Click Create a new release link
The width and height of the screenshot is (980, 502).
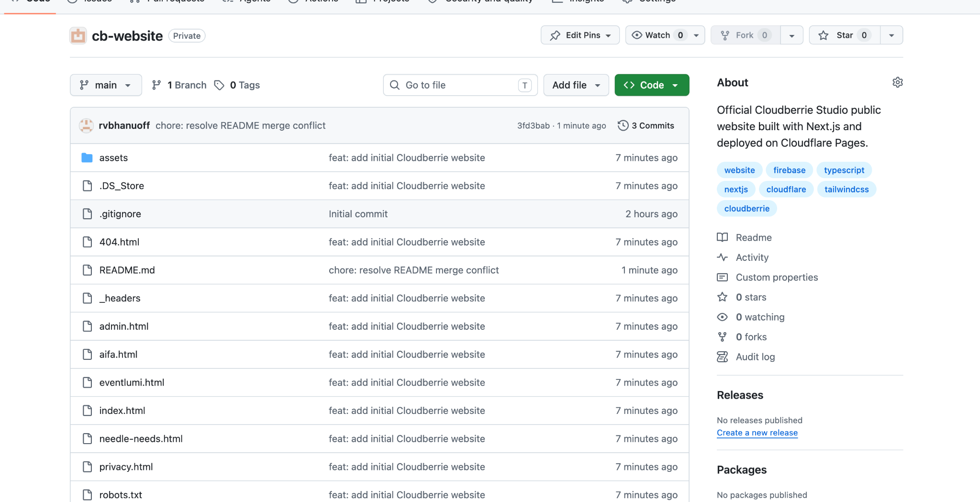[757, 433]
